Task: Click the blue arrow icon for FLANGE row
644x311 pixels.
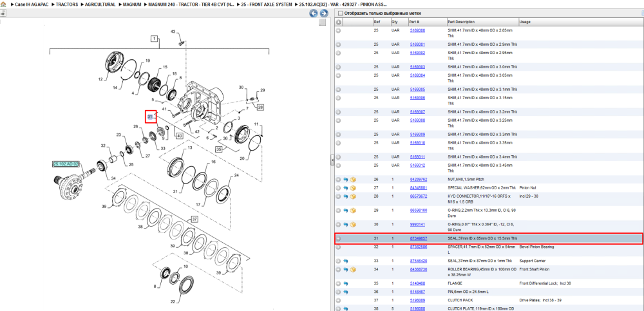Action: [x=346, y=283]
